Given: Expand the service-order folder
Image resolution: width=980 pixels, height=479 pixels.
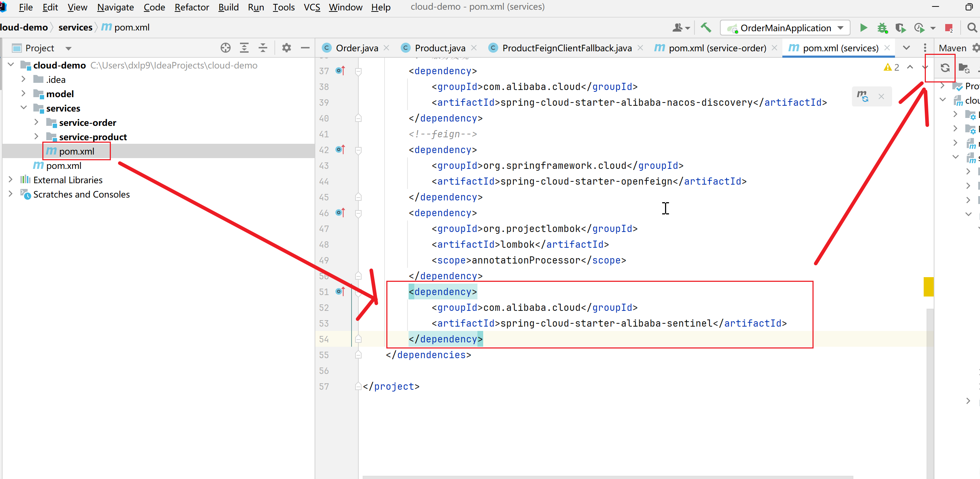Looking at the screenshot, I should (36, 122).
